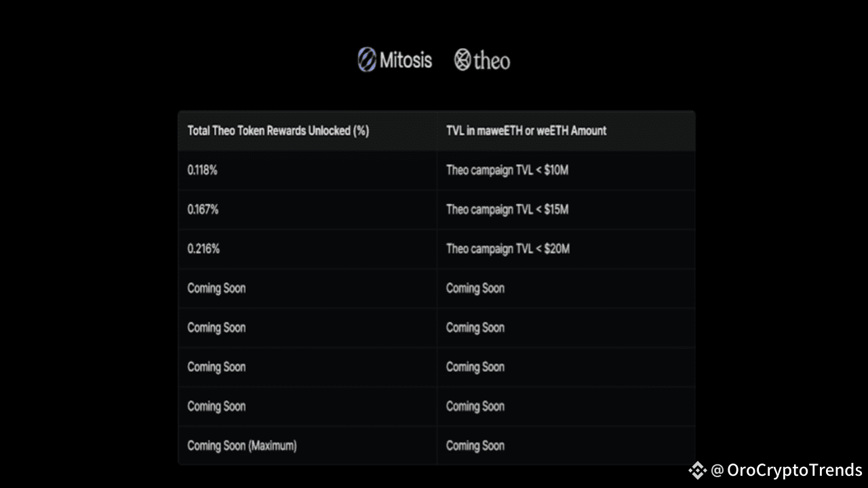The image size is (868, 488).
Task: Click first Coming Soon in the rewards column
Action: pyautogui.click(x=216, y=288)
